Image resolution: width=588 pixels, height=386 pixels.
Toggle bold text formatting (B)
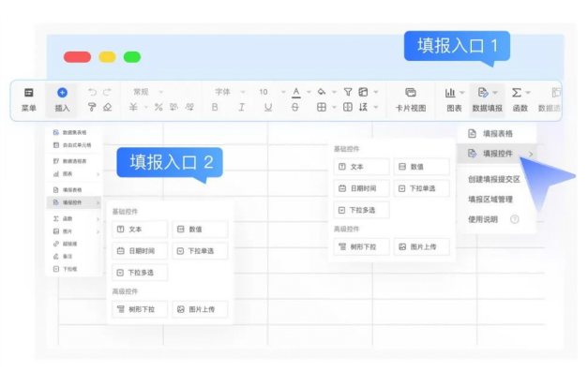[215, 108]
